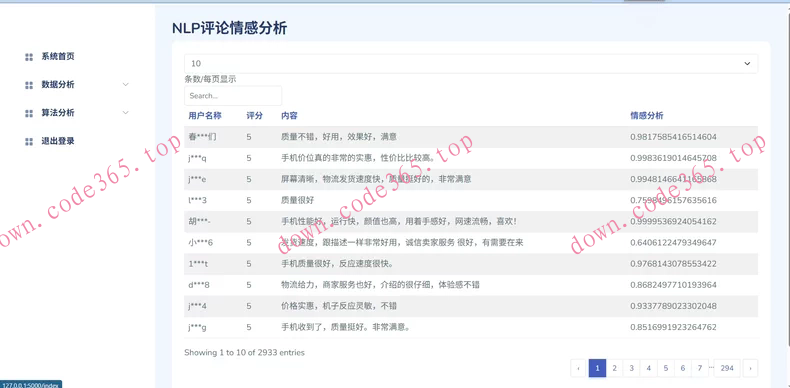Click the grid icon beside 算法分析
Image resolution: width=790 pixels, height=388 pixels.
tap(29, 113)
